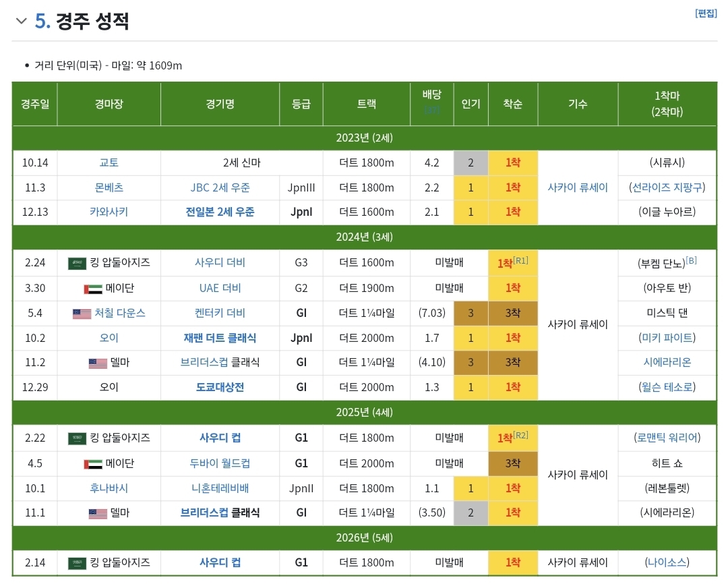Collapse the 경주 성적 section chevron
Image resolution: width=728 pixels, height=584 pixels.
[x=22, y=21]
